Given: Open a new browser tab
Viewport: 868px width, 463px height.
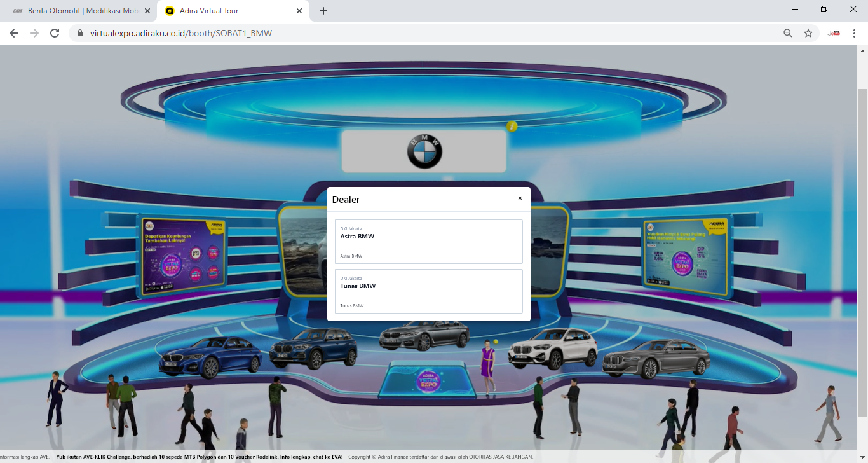Looking at the screenshot, I should point(323,11).
